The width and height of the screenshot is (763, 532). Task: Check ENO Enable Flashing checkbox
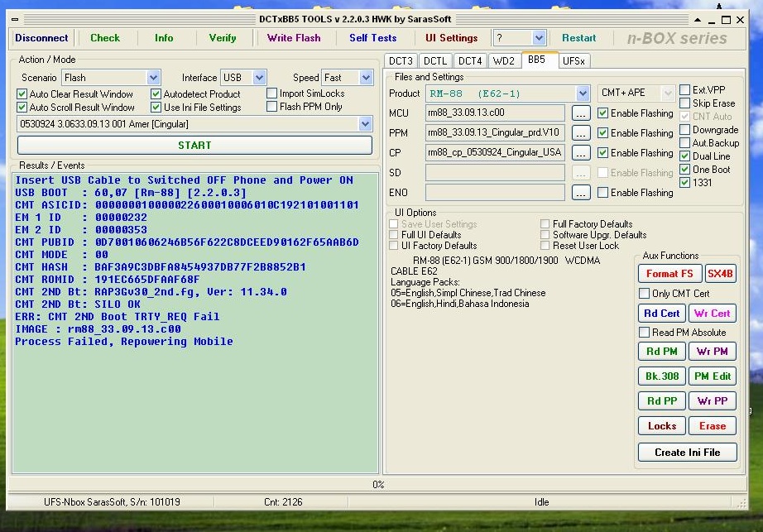pos(603,193)
